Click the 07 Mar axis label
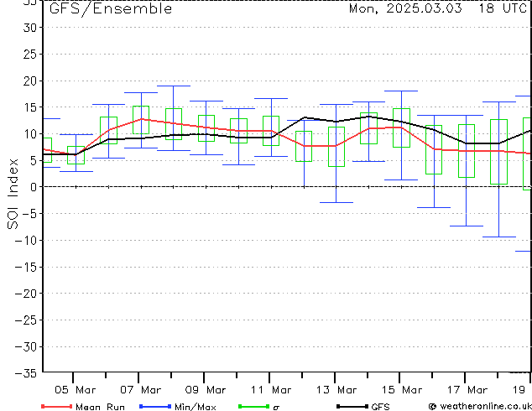 [140, 390]
